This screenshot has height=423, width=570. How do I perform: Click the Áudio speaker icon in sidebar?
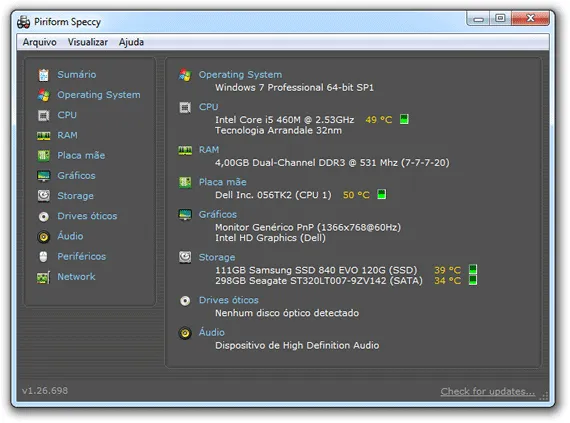44,237
